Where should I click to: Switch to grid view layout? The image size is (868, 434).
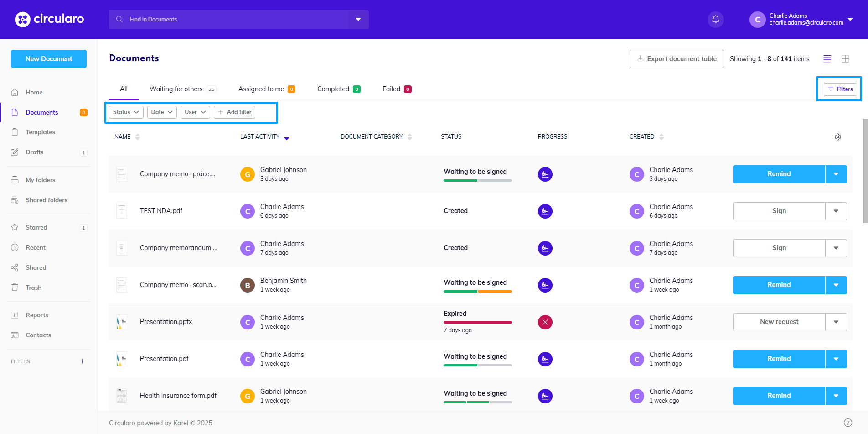(x=845, y=59)
